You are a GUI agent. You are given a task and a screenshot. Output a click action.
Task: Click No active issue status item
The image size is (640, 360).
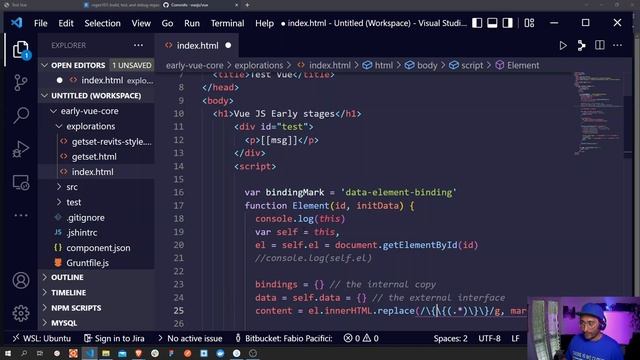coord(190,338)
